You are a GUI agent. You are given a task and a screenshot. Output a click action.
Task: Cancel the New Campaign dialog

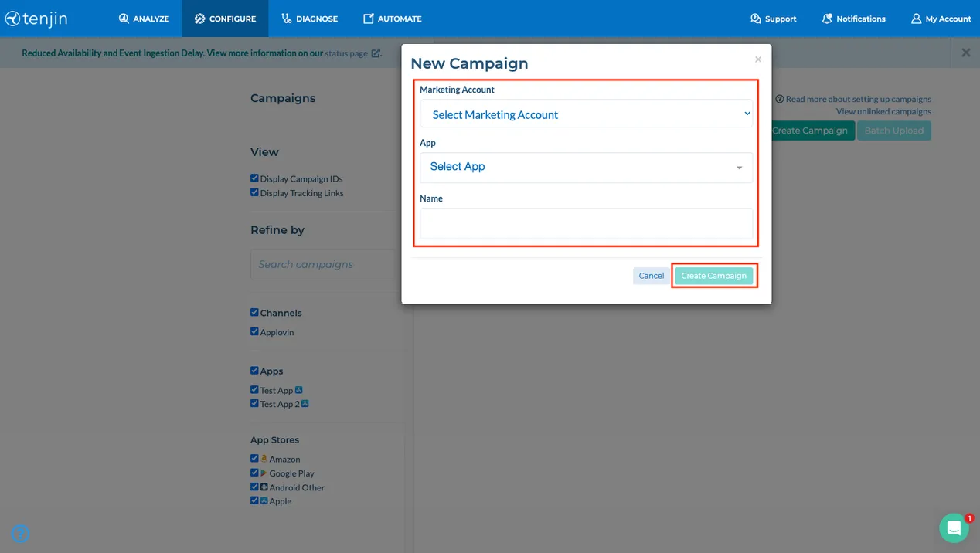[x=651, y=275]
